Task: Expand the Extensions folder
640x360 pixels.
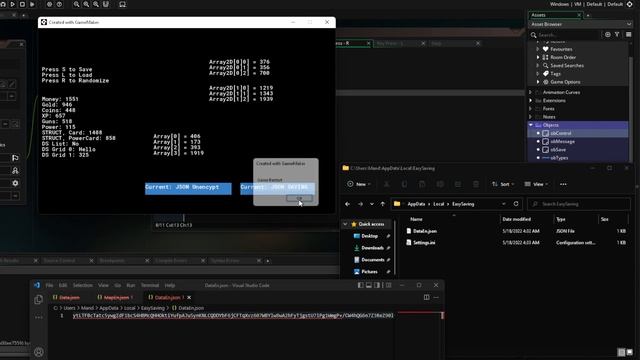Action: pyautogui.click(x=531, y=100)
